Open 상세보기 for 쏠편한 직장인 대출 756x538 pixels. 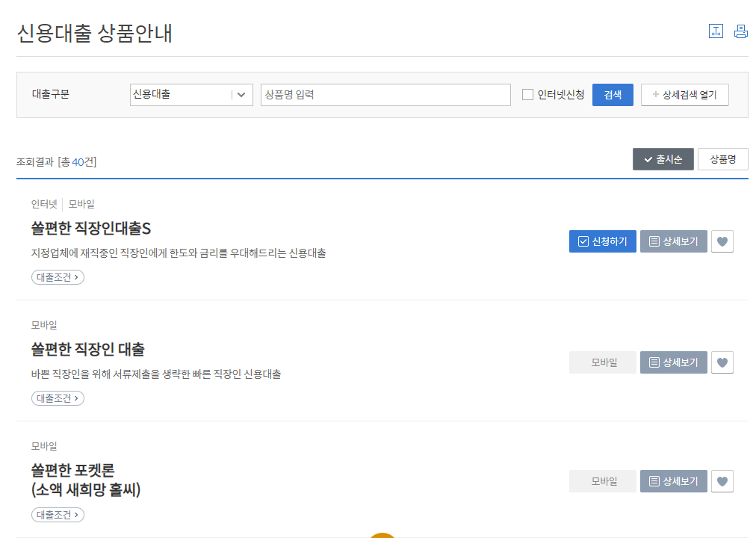tap(674, 362)
